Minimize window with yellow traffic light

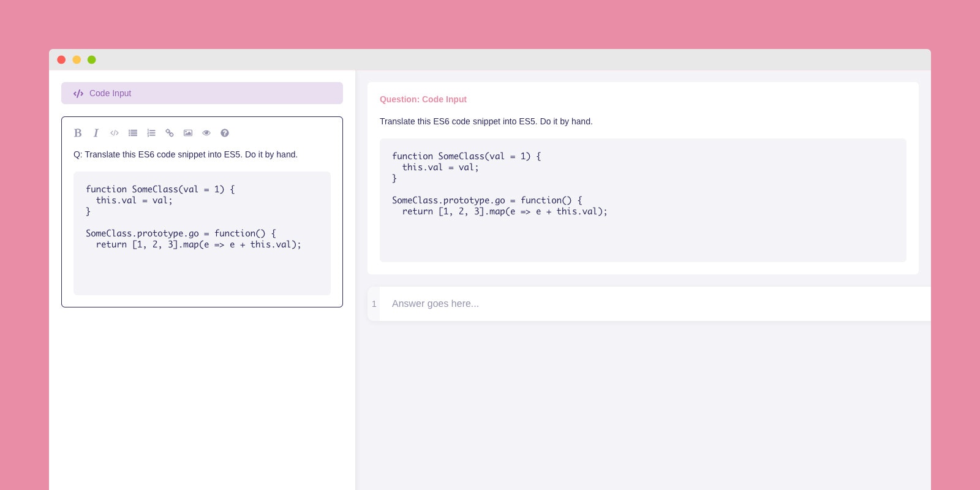77,59
